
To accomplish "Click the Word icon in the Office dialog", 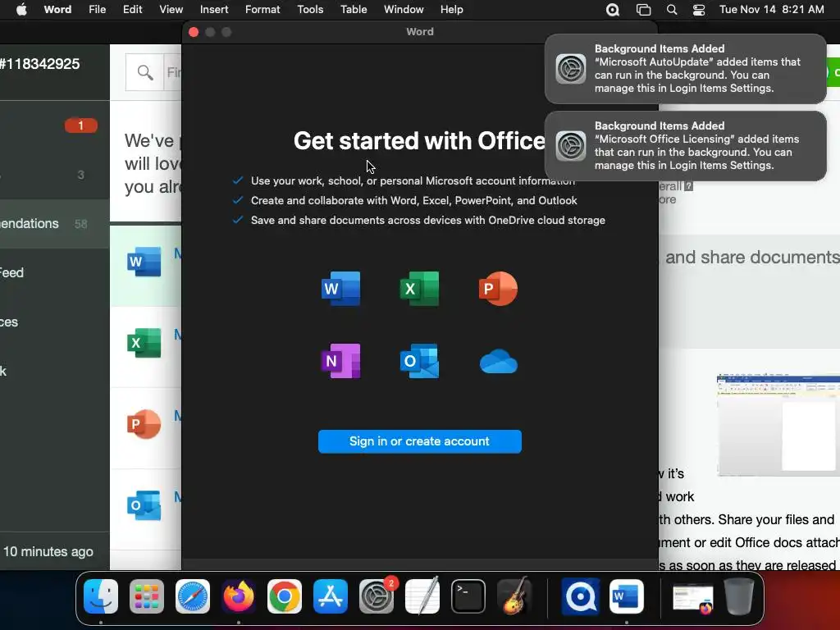I will 340,289.
